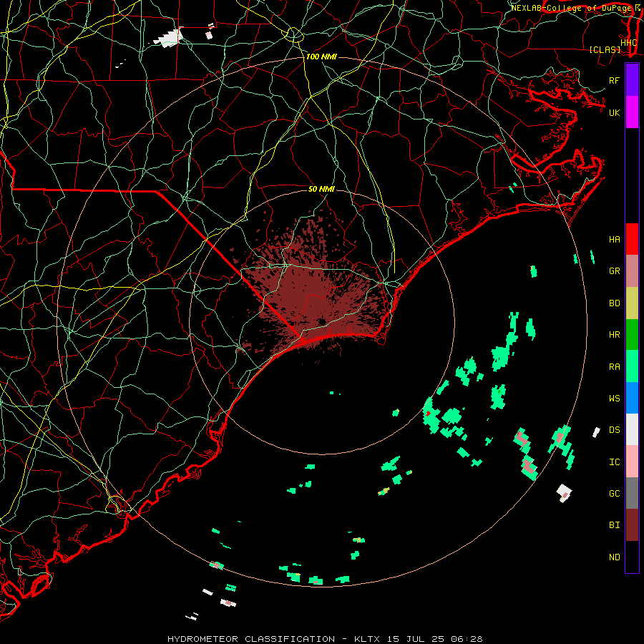Screen dimensions: 644x644
Task: Click the '100 NMI' range ring label
Action: tap(321, 57)
